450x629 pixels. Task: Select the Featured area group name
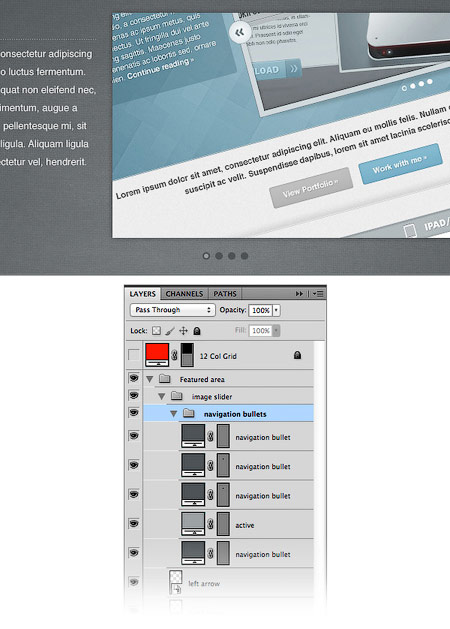[202, 379]
